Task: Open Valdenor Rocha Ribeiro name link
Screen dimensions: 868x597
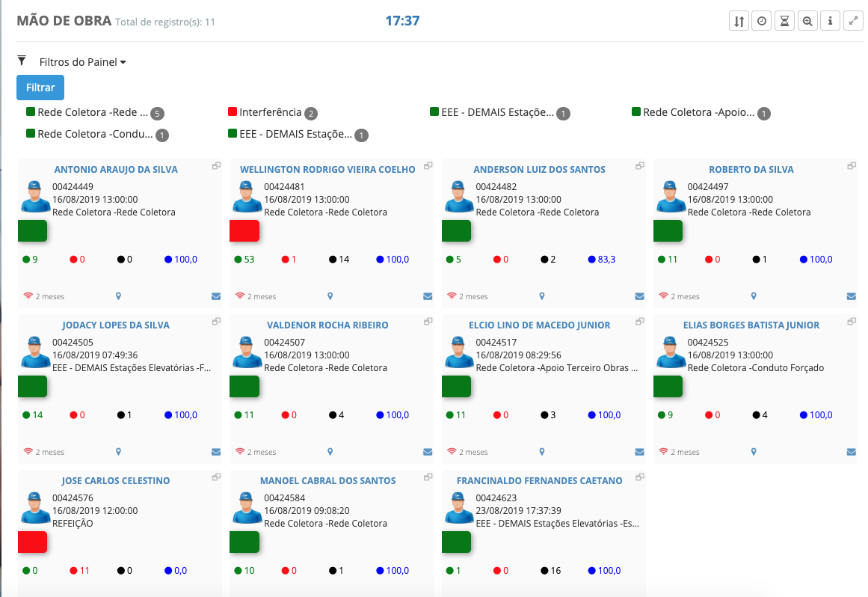Action: pyautogui.click(x=327, y=325)
